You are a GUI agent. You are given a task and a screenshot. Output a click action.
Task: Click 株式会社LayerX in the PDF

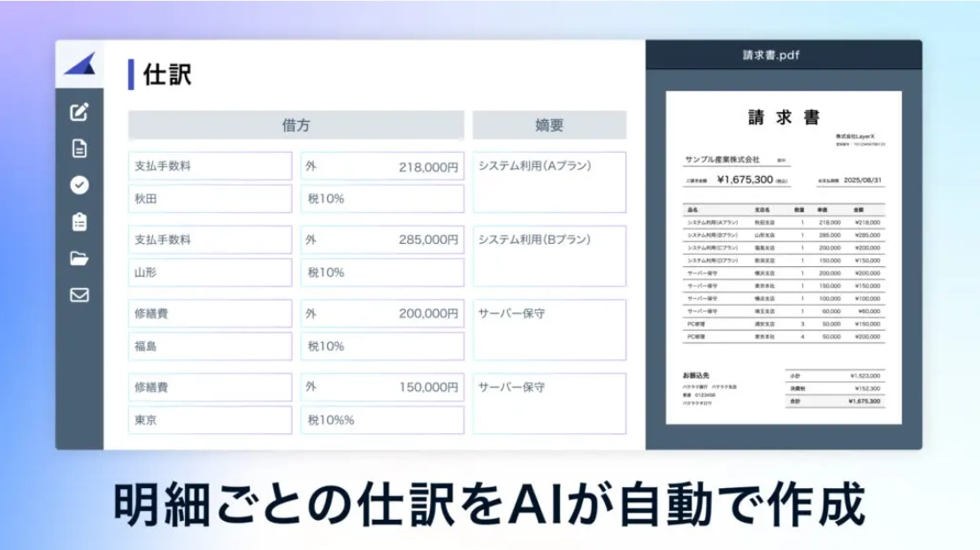click(855, 136)
